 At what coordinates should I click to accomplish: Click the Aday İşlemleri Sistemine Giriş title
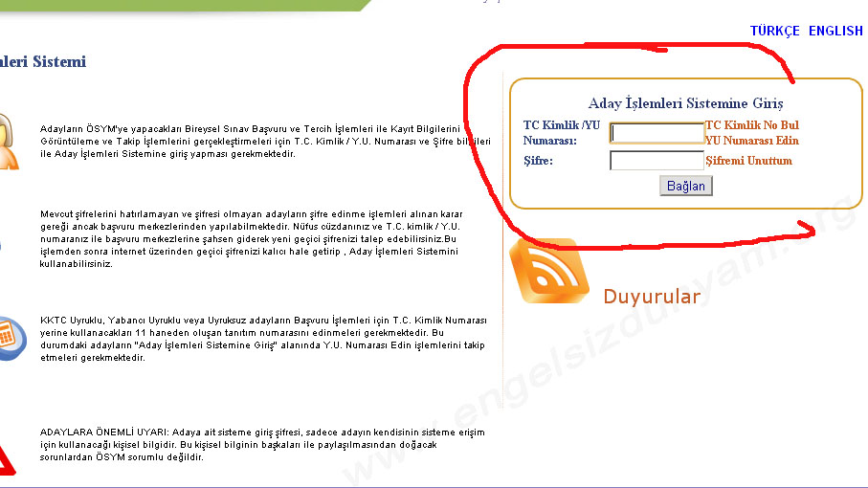(x=685, y=103)
